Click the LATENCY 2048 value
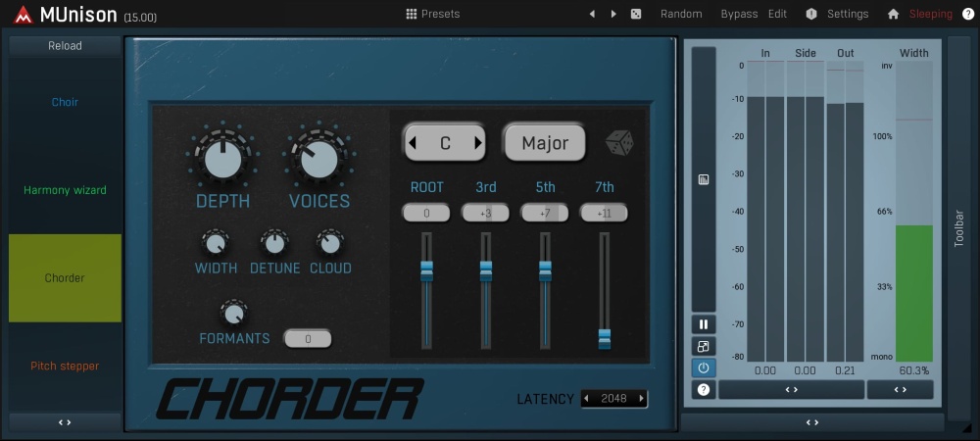 [613, 399]
